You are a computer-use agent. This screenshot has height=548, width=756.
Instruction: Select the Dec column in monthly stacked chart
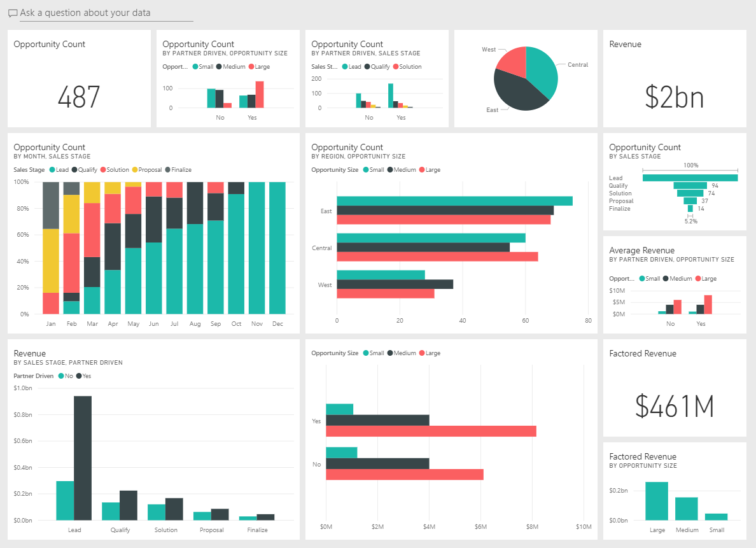tap(277, 248)
